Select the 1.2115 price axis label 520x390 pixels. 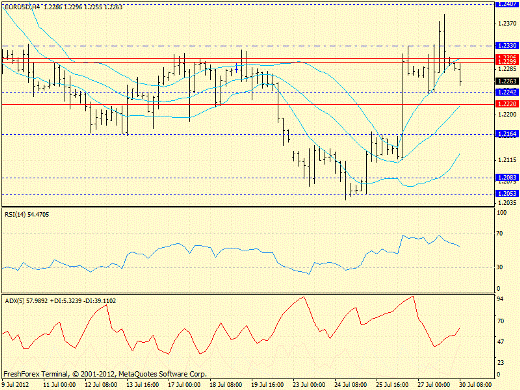(x=507, y=160)
